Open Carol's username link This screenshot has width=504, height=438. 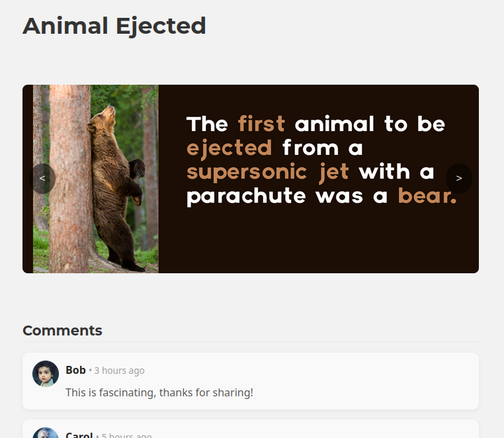click(79, 435)
